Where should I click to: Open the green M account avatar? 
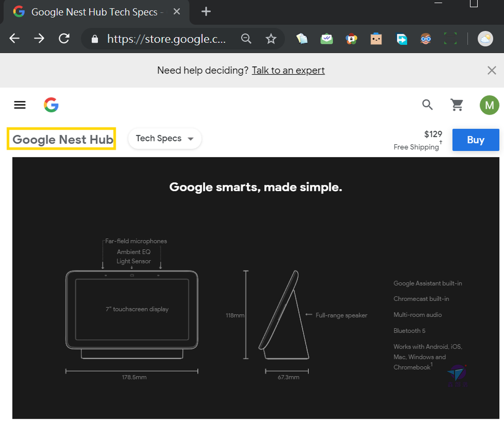489,105
